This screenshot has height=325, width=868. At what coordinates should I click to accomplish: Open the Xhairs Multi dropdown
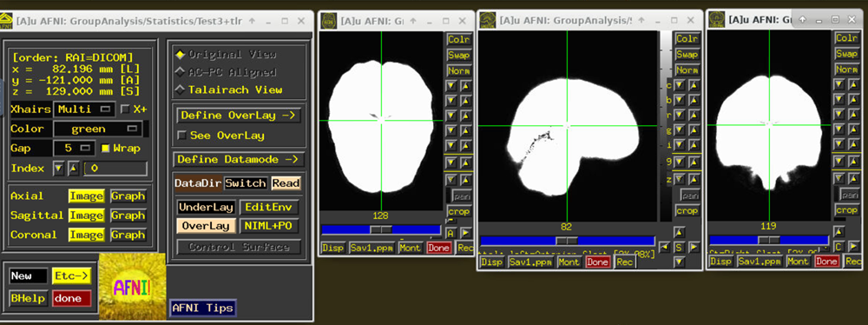(85, 109)
